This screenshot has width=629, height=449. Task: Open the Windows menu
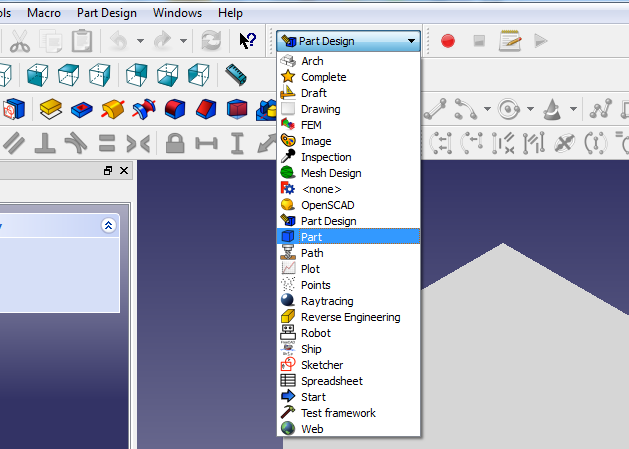tap(177, 13)
